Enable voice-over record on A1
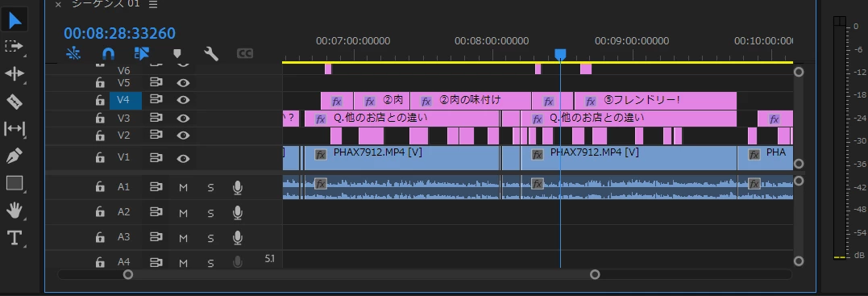The height and width of the screenshot is (296, 868). pos(238,188)
